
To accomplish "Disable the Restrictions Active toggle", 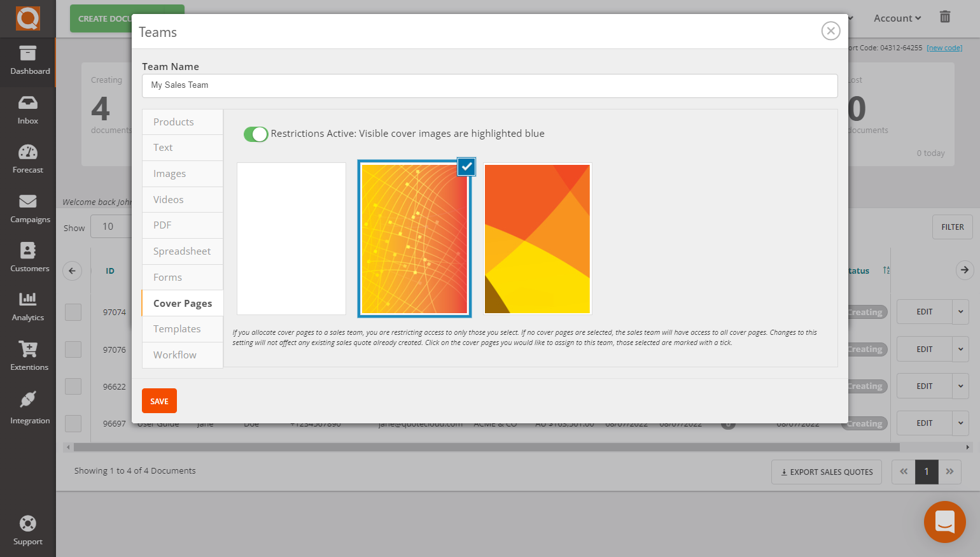I will pos(256,134).
